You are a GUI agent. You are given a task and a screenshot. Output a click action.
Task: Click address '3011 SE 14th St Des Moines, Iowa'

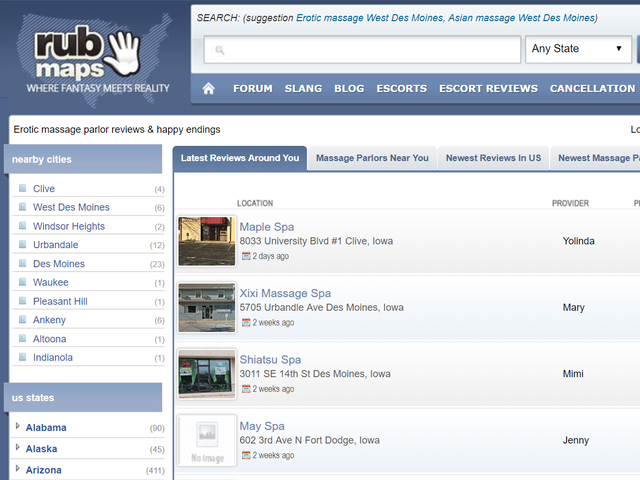(315, 374)
